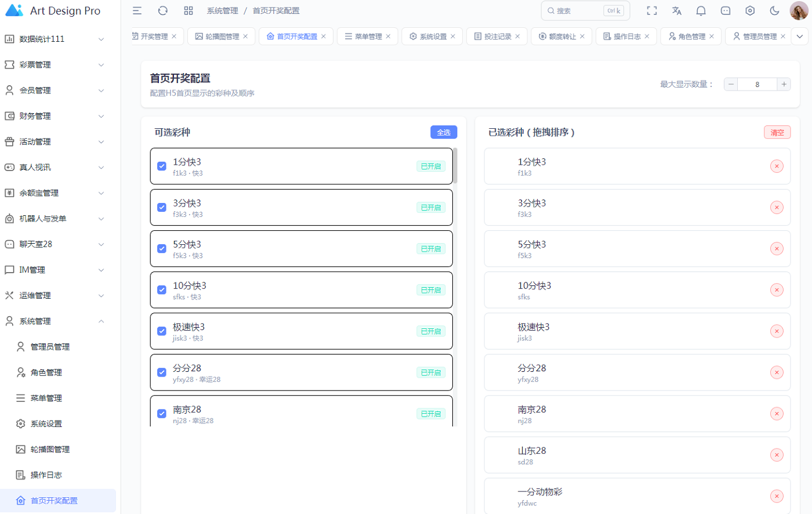Open 角色管理 in the sidebar

(46, 372)
